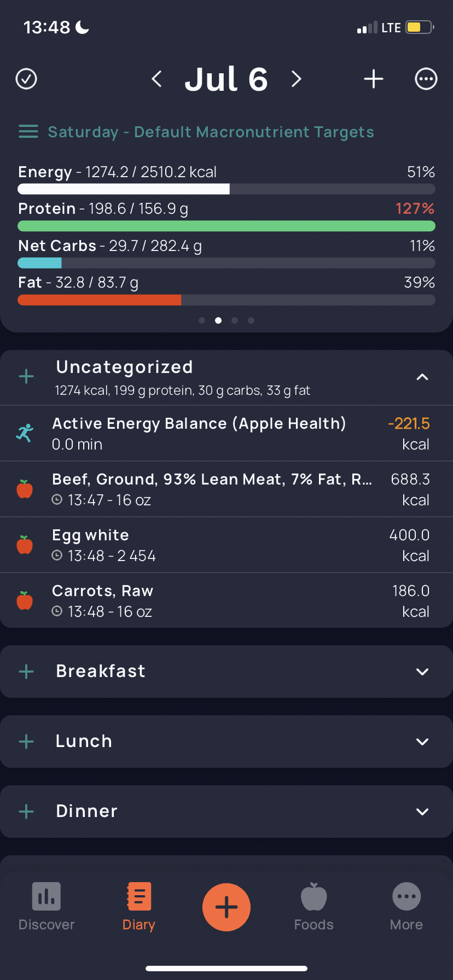
Task: Open Active Energy Balance exercise entry
Action: click(x=226, y=434)
